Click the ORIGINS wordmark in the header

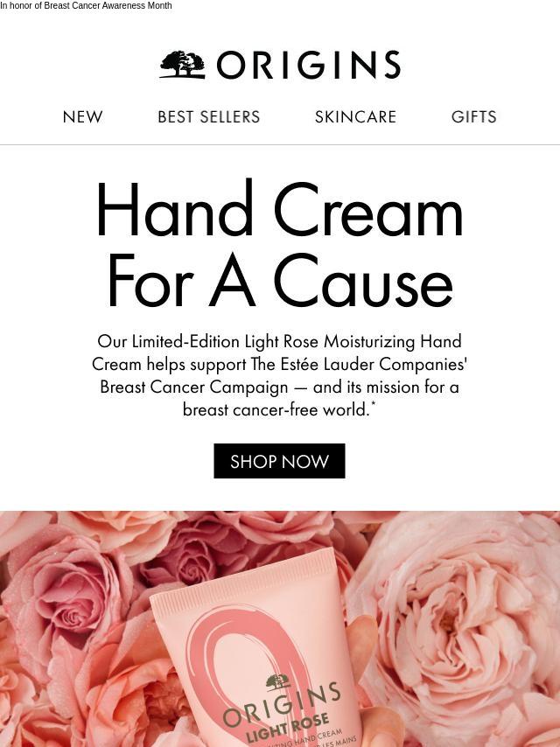pyautogui.click(x=309, y=65)
